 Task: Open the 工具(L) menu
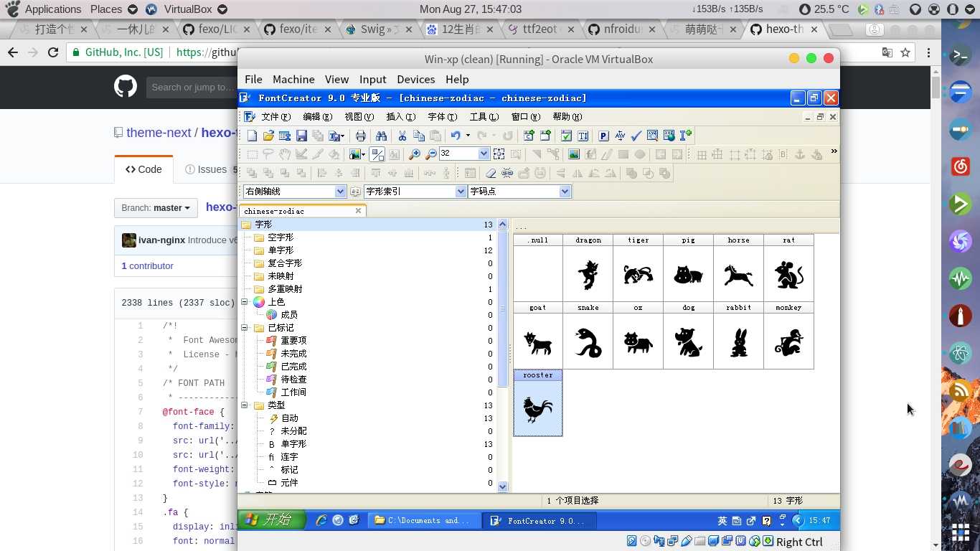484,117
